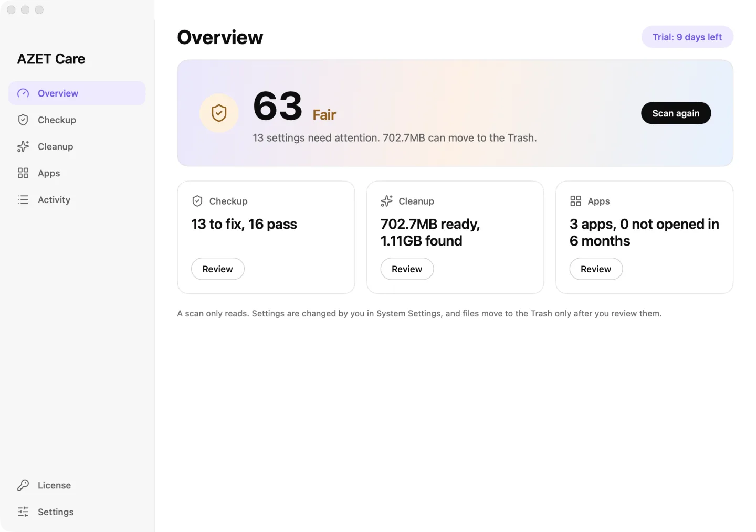Click the Settings sliders icon

click(x=23, y=512)
